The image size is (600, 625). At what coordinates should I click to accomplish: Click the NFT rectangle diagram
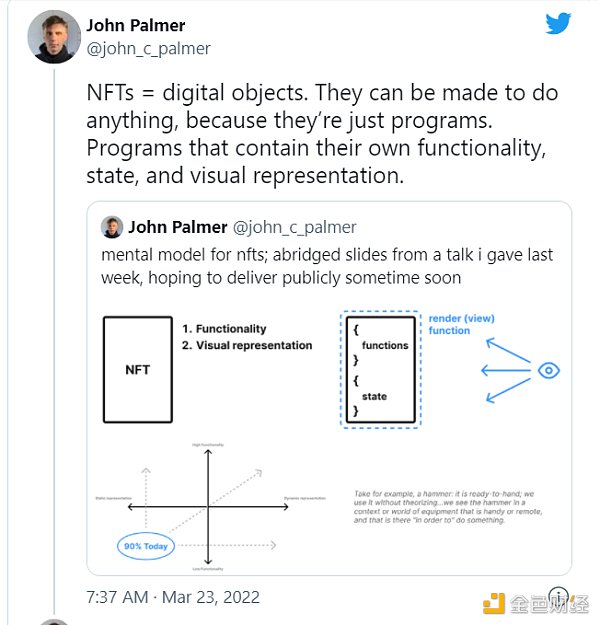point(138,369)
